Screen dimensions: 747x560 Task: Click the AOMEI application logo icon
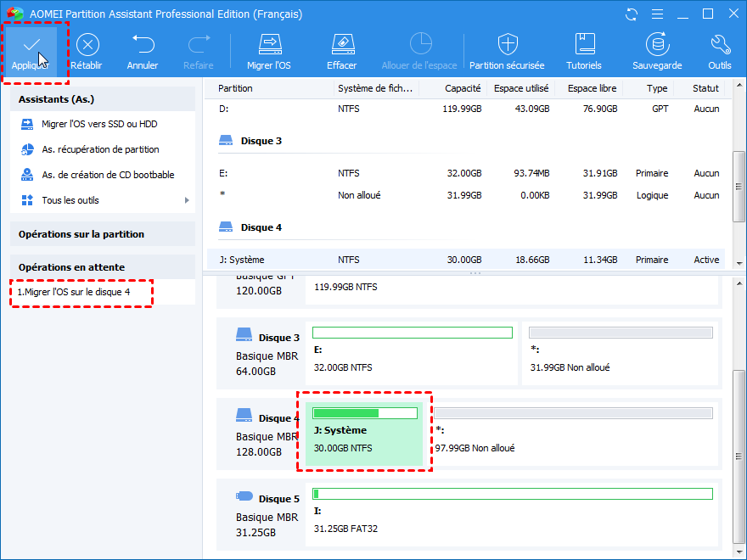tap(15, 14)
